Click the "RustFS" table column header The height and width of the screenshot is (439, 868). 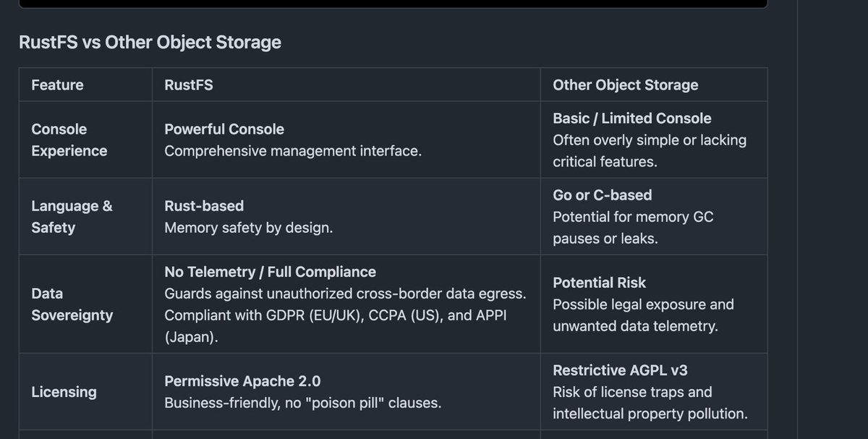(188, 85)
